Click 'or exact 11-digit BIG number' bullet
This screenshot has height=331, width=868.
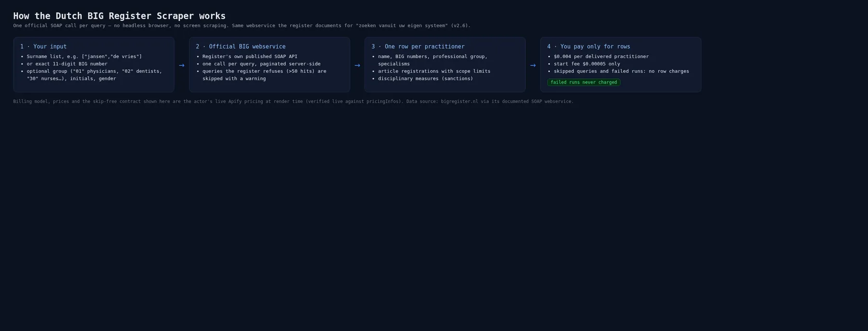[67, 64]
